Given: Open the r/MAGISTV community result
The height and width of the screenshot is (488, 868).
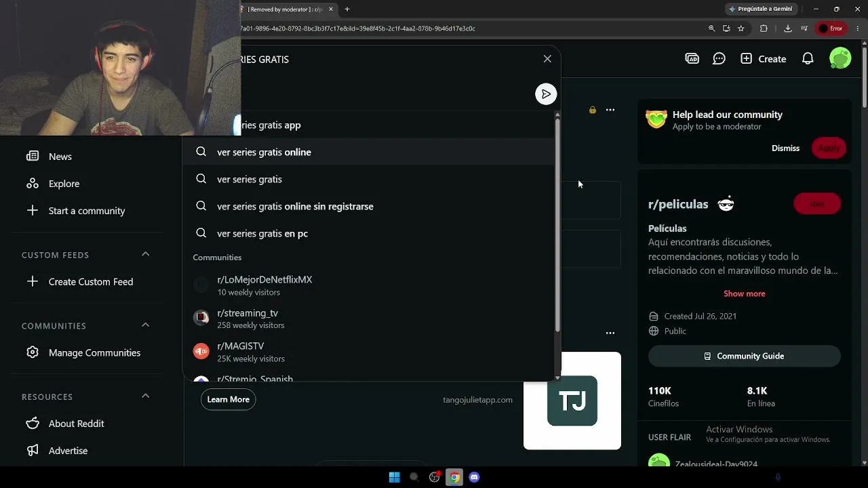Looking at the screenshot, I should coord(368,352).
